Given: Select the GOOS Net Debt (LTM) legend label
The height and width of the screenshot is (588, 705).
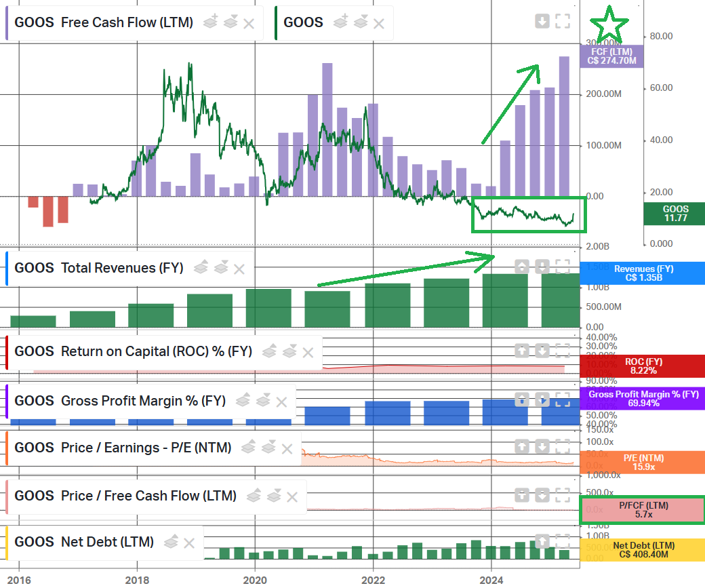Looking at the screenshot, I should 84,542.
